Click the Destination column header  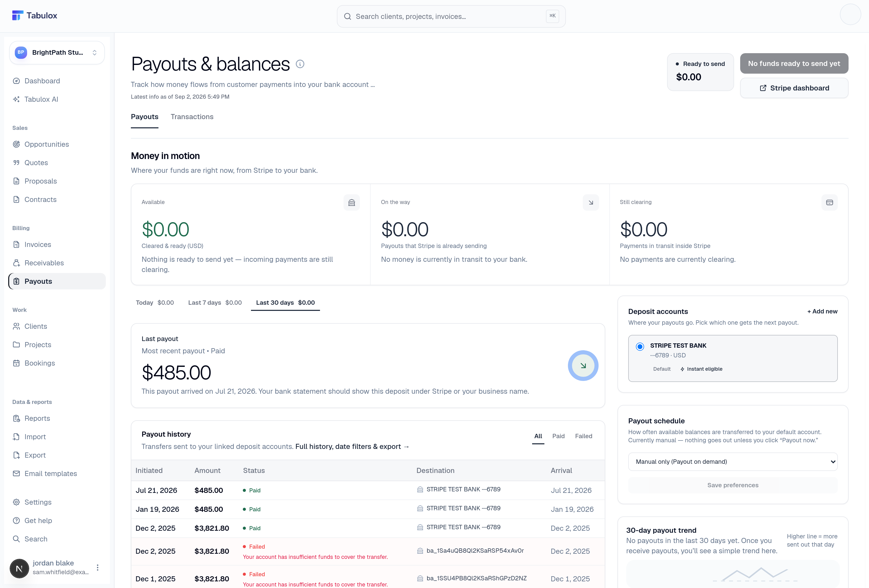tap(435, 471)
